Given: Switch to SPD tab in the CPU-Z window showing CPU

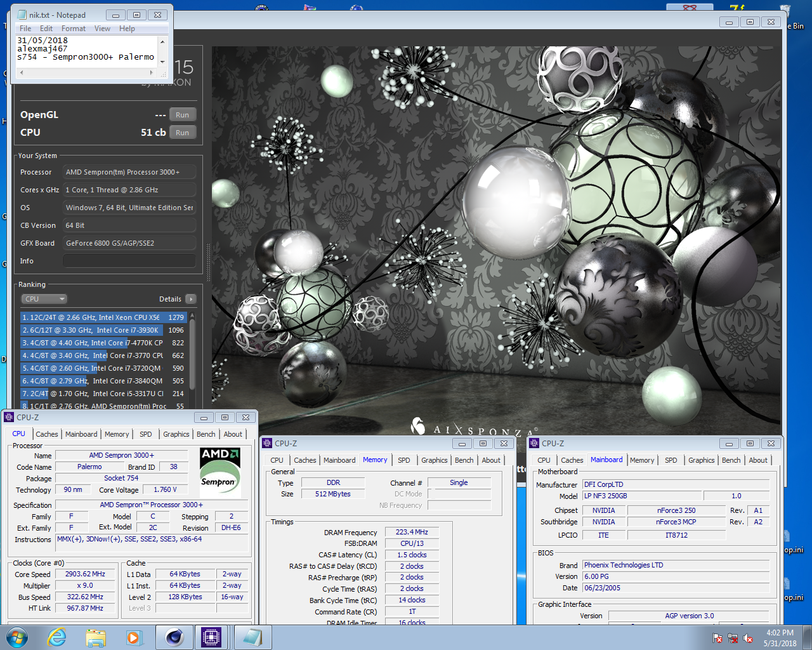Looking at the screenshot, I should pos(146,434).
